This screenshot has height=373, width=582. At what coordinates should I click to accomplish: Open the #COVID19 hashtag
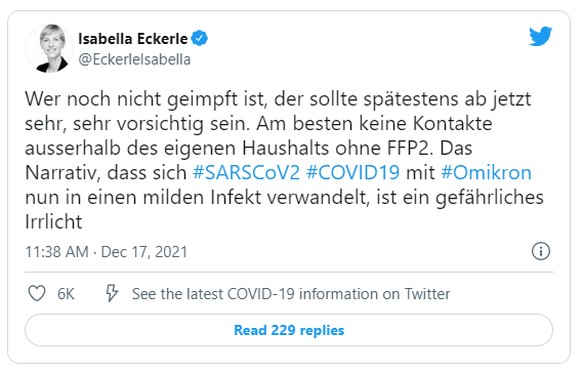click(353, 173)
